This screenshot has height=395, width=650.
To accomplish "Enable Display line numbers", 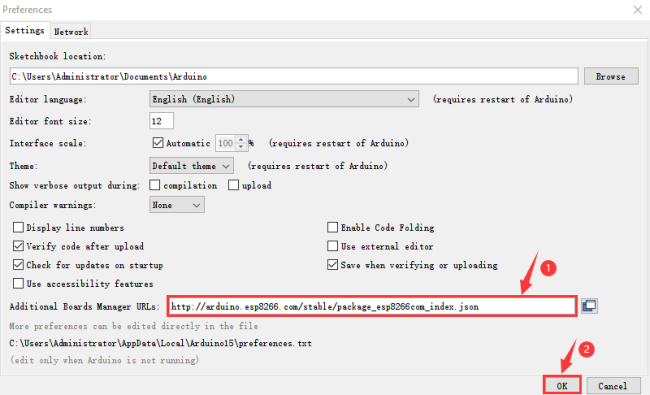I will (x=18, y=227).
